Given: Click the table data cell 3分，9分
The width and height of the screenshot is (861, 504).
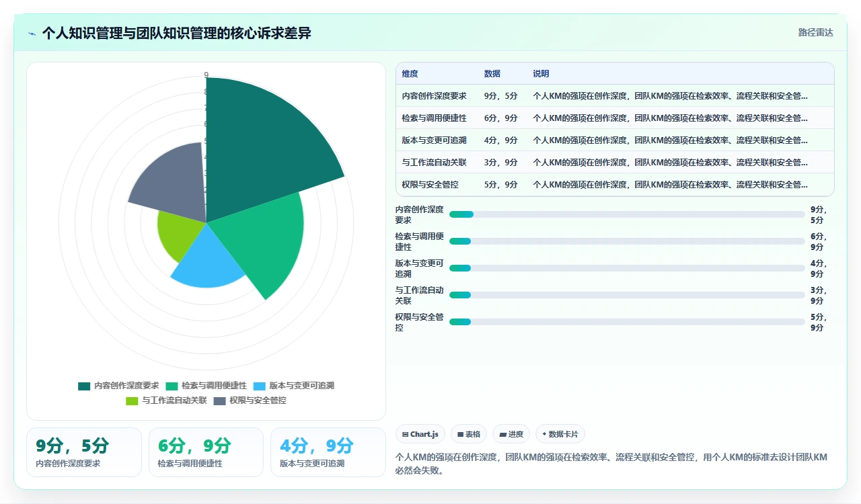Looking at the screenshot, I should [x=500, y=163].
